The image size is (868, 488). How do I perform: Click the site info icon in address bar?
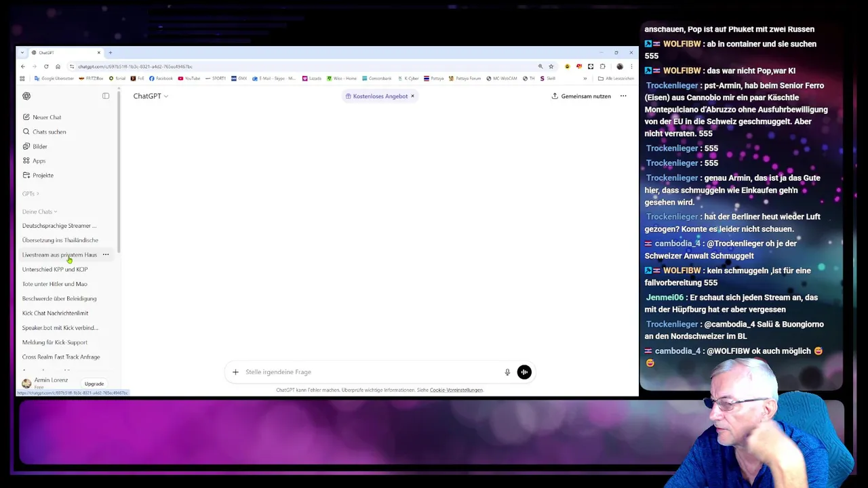[72, 66]
